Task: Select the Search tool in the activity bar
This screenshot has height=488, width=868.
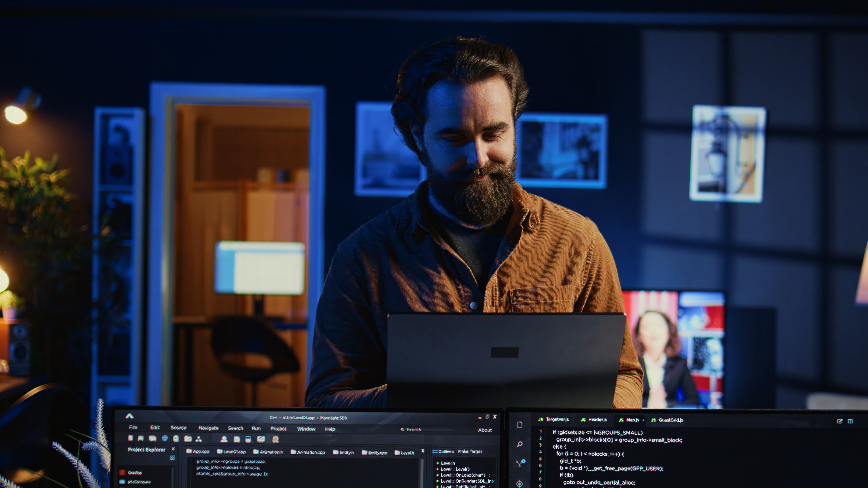Action: tap(520, 444)
